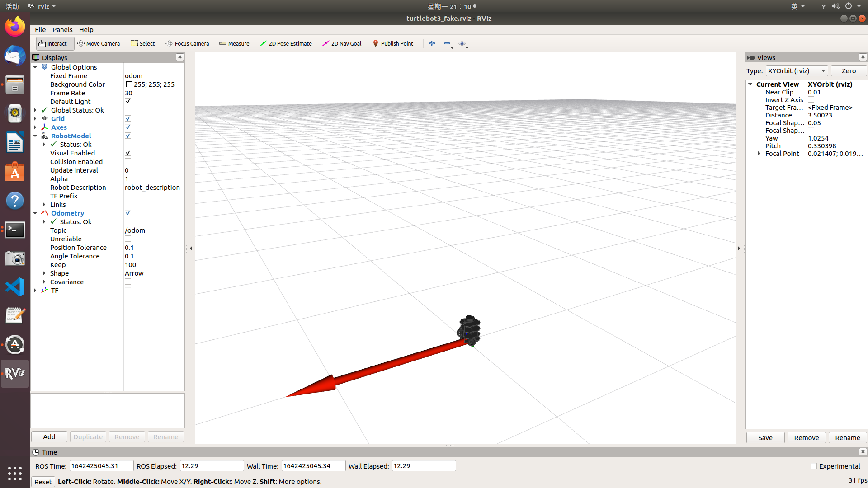This screenshot has height=488, width=868.
Task: Activate the 2D Pose Estimate tool
Action: click(286, 43)
